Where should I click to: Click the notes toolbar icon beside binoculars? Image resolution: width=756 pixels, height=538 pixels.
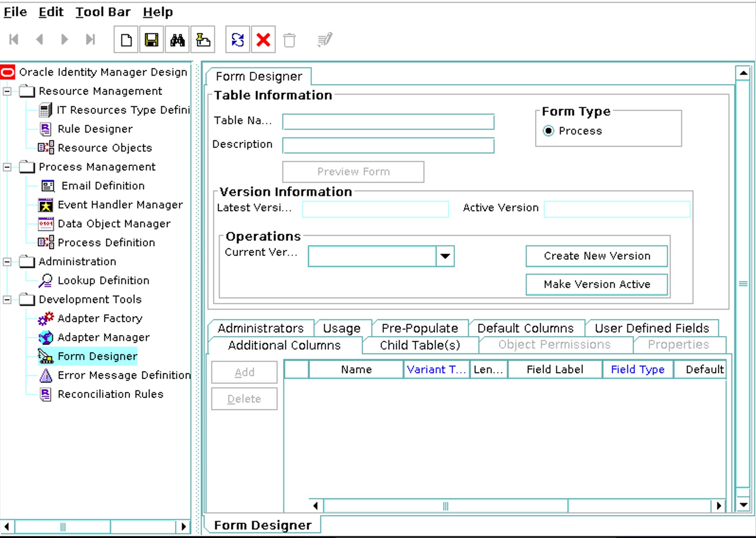[203, 39]
